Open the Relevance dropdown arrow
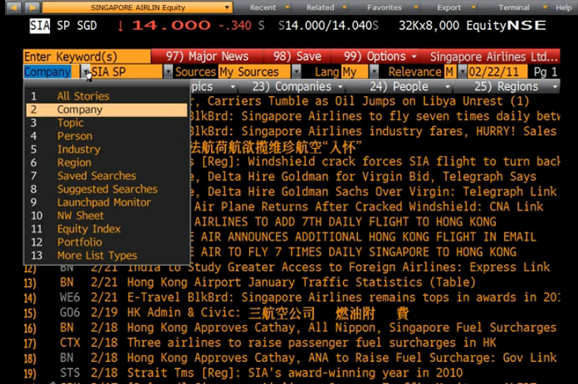 coord(462,71)
